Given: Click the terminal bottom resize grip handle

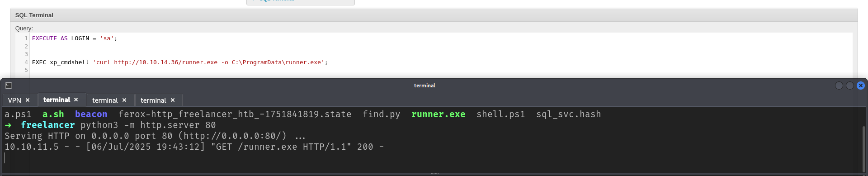Looking at the screenshot, I should click(x=434, y=174).
